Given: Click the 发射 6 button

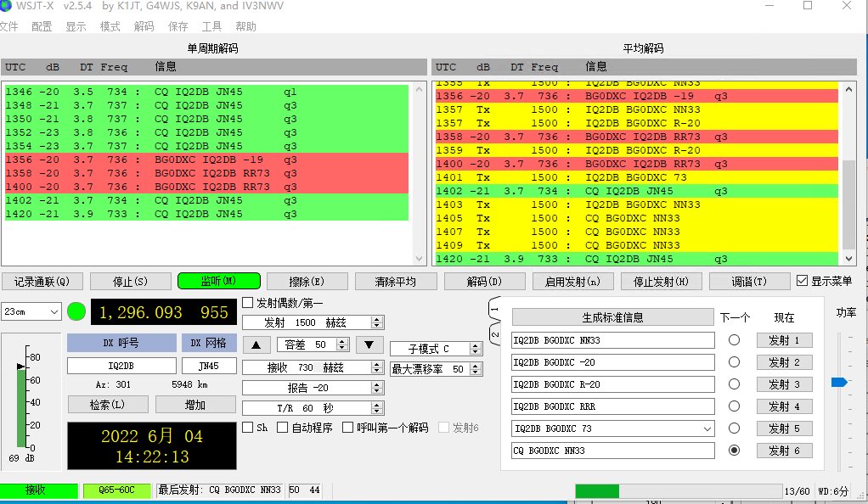Looking at the screenshot, I should [x=785, y=451].
